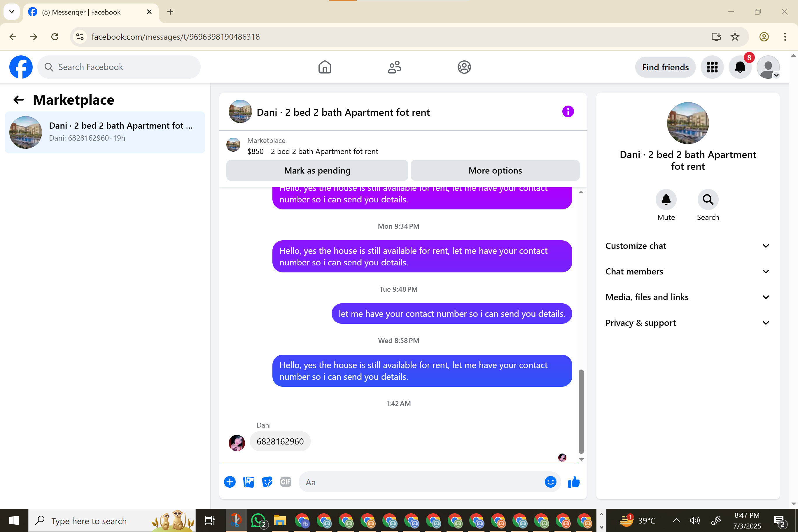Expand the Customize chat section
798x532 pixels.
(x=687, y=246)
